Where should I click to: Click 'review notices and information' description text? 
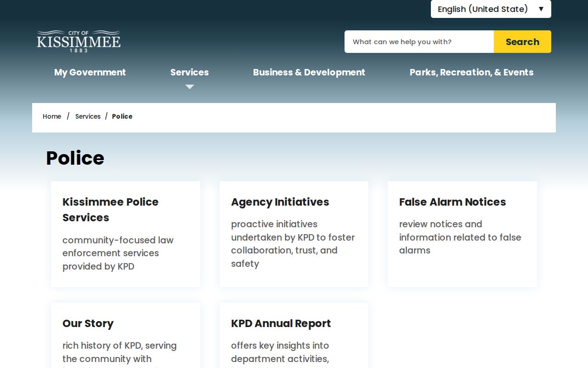460,237
